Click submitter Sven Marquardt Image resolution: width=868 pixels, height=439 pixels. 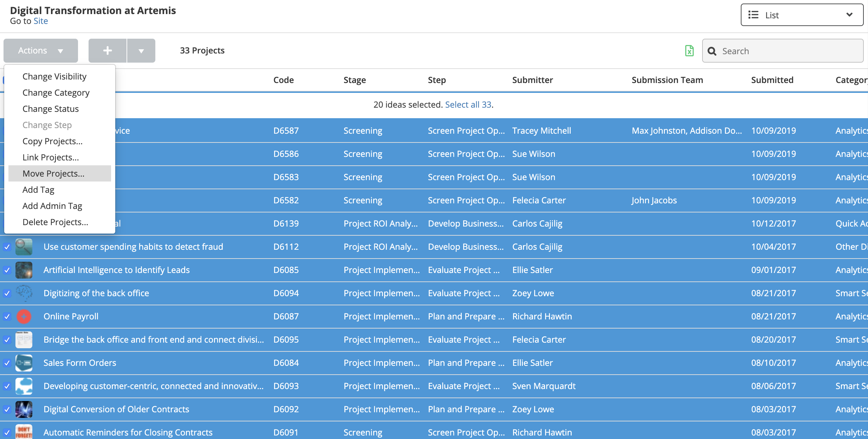point(544,386)
